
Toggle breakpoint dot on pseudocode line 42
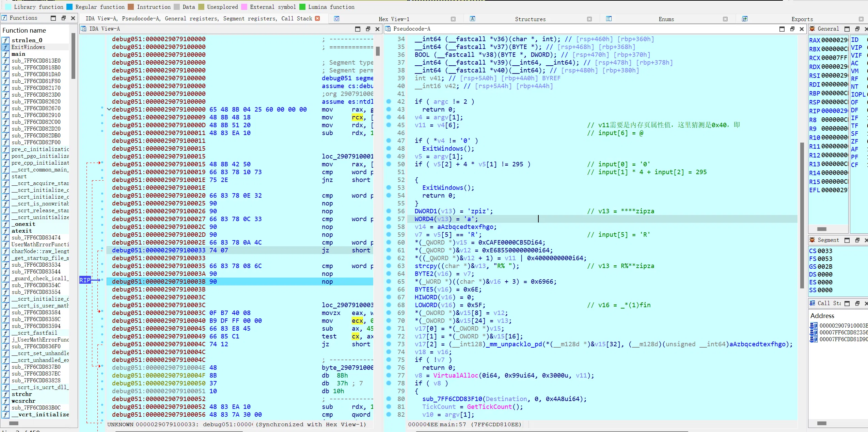389,101
